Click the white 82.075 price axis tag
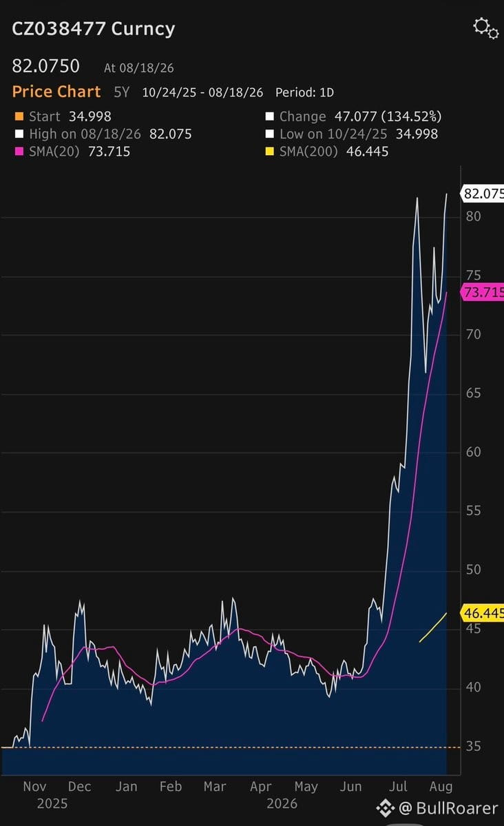This screenshot has width=504, height=826. tap(483, 194)
